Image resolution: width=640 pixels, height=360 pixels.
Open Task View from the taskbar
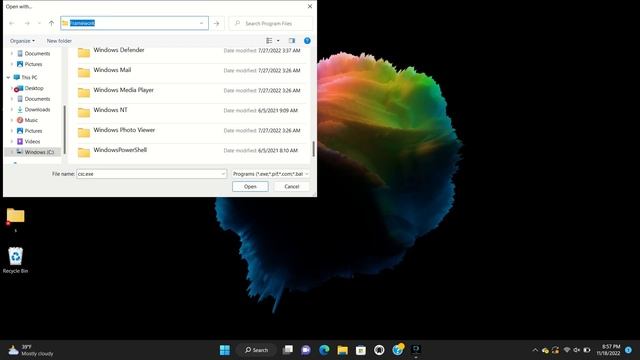pyautogui.click(x=288, y=350)
